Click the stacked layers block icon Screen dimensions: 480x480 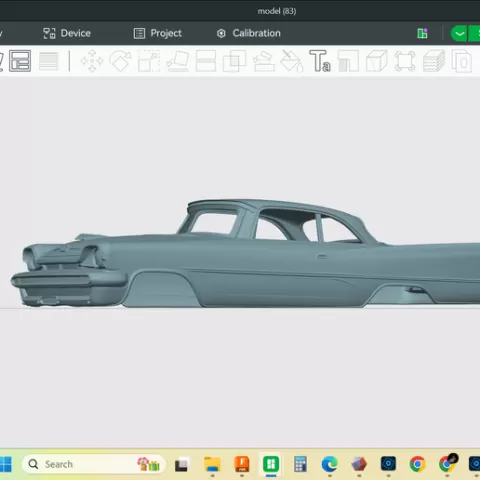(x=434, y=61)
